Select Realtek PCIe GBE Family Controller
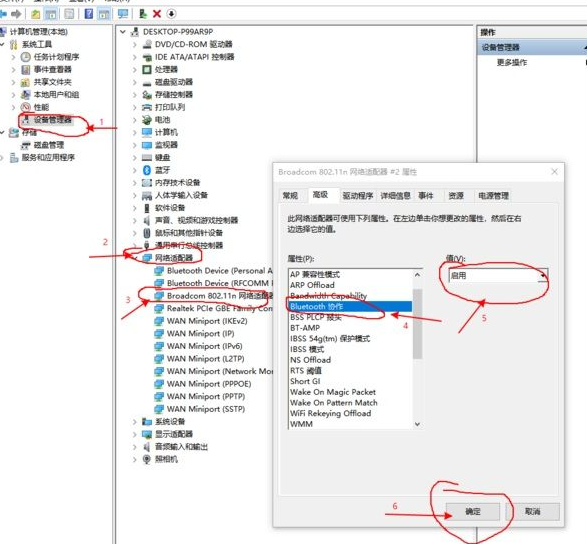Image resolution: width=587 pixels, height=544 pixels. coord(220,309)
